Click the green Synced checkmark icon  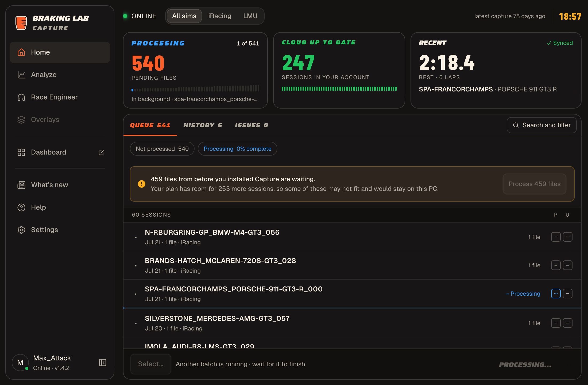549,43
